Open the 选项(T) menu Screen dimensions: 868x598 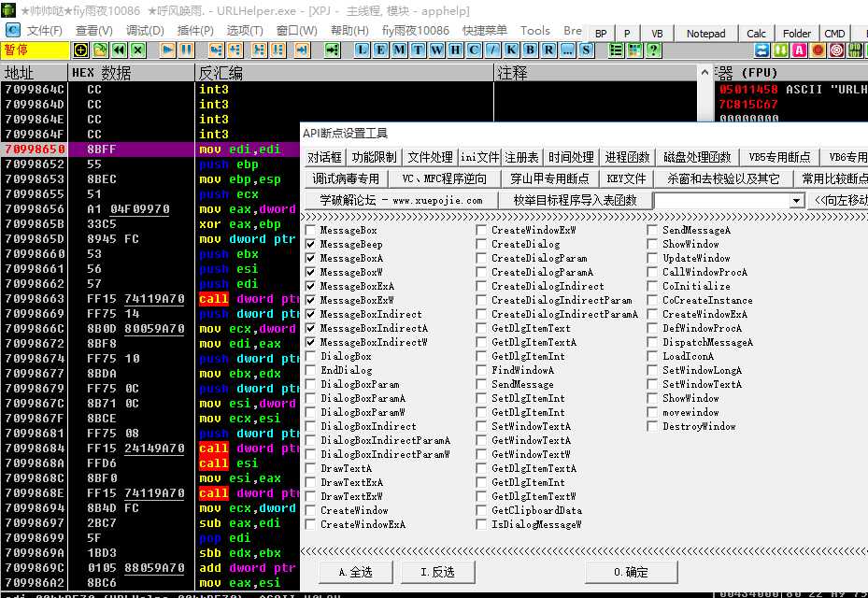[245, 31]
